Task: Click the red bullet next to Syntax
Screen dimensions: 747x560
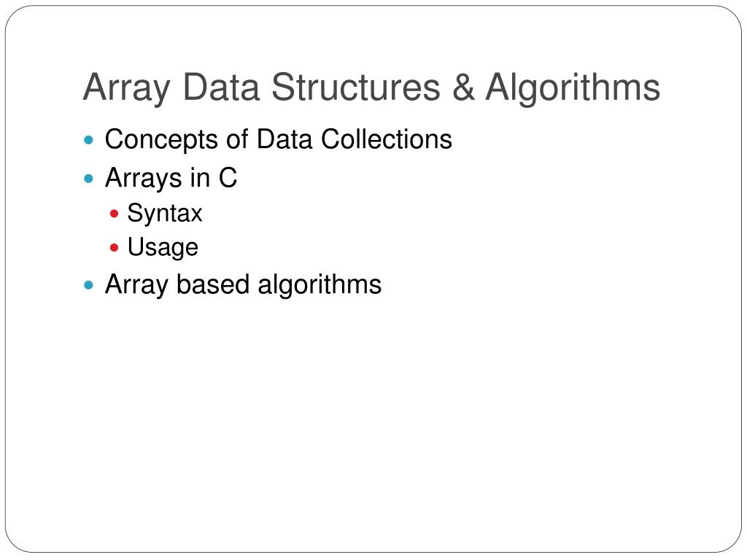Action: tap(114, 214)
